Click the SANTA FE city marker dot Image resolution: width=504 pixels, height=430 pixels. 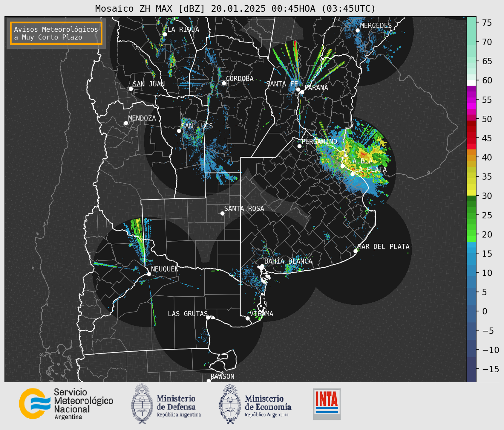pos(298,89)
